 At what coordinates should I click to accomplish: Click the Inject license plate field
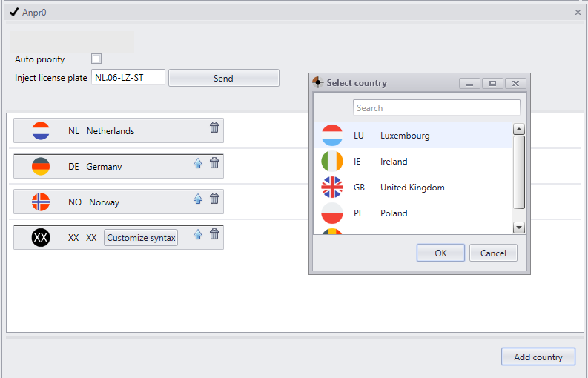point(128,78)
